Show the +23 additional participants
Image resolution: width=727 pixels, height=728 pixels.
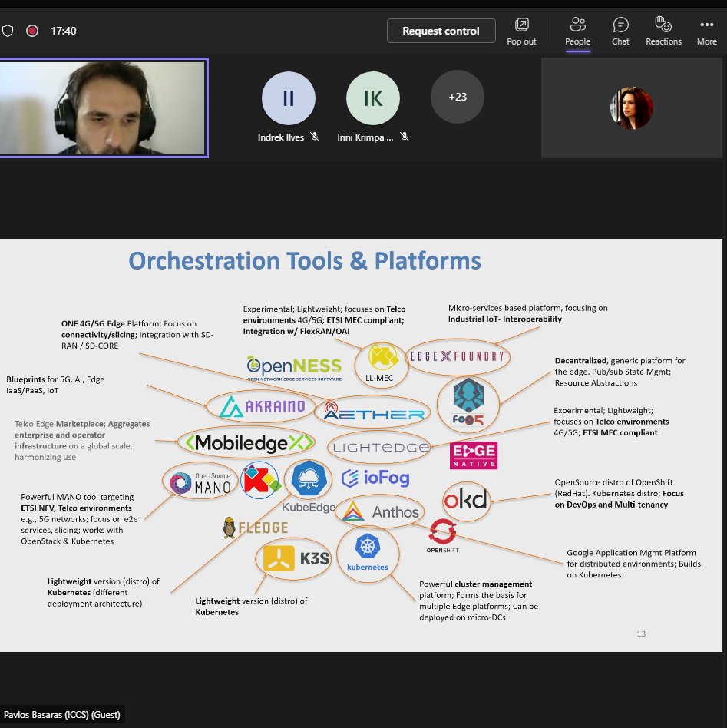pos(458,97)
